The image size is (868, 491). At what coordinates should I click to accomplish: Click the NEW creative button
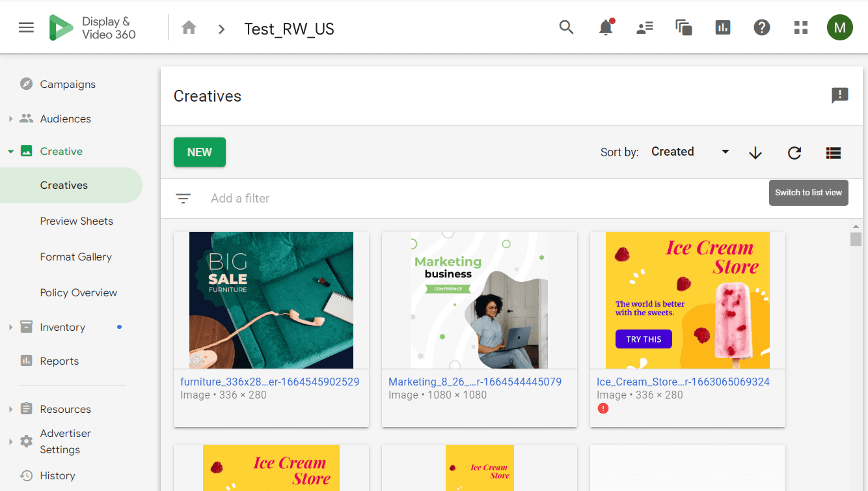(200, 152)
